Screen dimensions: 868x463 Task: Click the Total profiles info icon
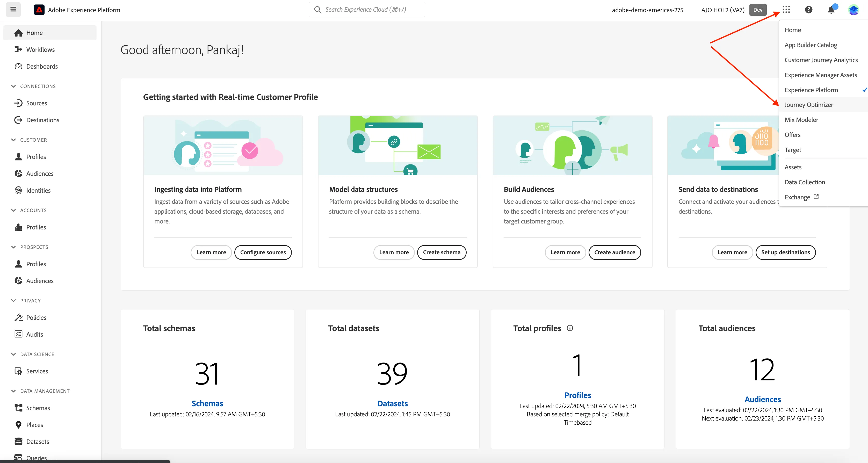[x=570, y=328]
